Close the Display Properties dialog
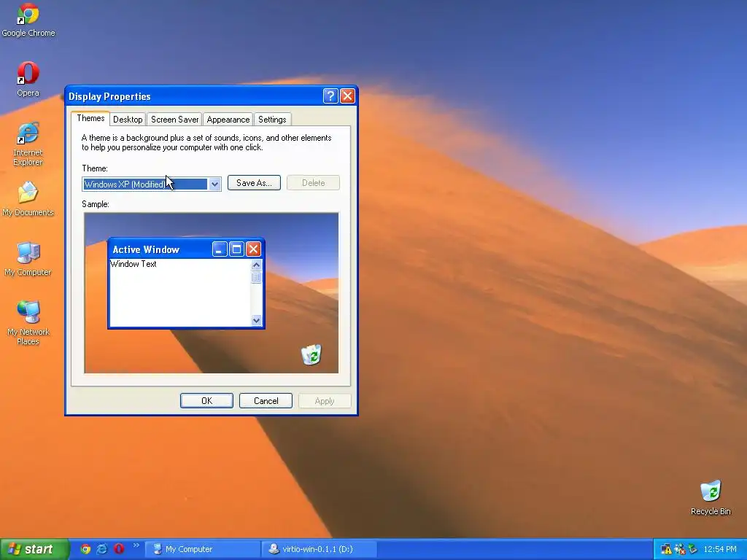Screen dimensions: 747x560 348,96
